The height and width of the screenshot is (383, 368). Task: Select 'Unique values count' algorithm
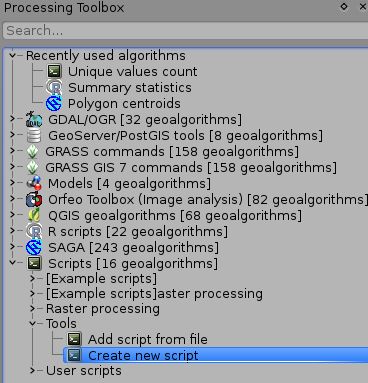pyautogui.click(x=133, y=72)
